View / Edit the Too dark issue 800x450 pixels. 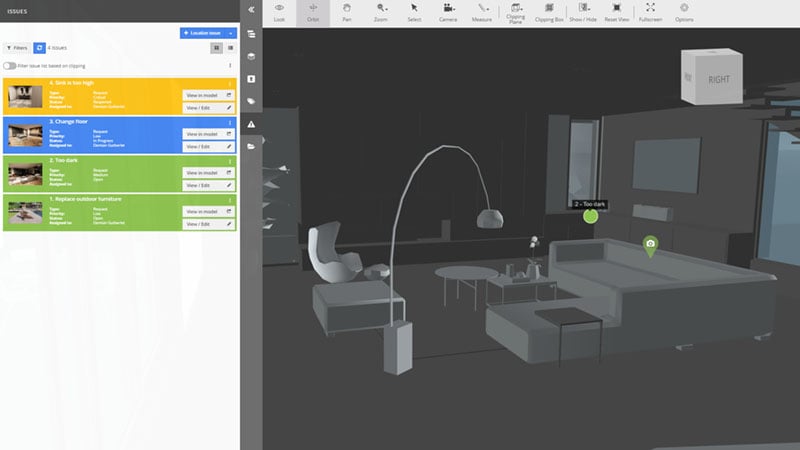pos(208,186)
